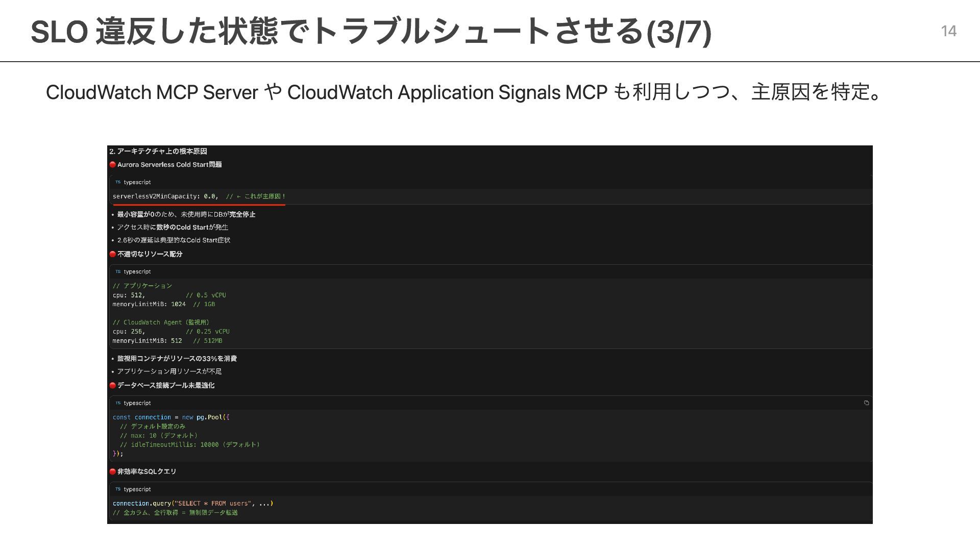Click code connection.query("SELECT * FROM users"
This screenshot has height=551, width=980.
pyautogui.click(x=193, y=504)
